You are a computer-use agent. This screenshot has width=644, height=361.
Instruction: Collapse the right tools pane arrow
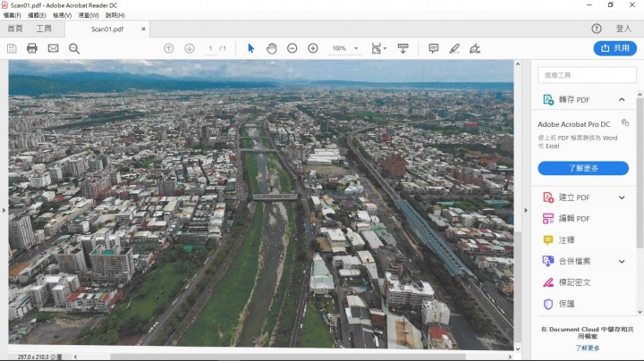526,210
